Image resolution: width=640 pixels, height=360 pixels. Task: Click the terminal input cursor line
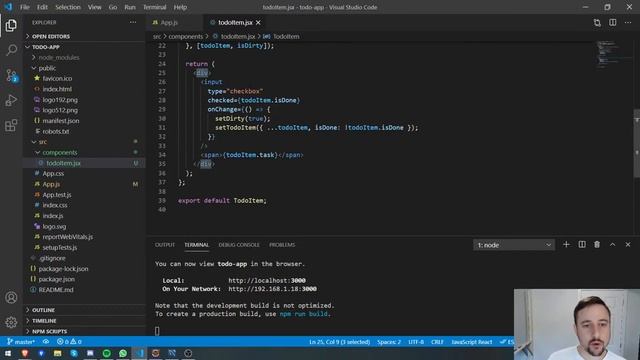click(x=157, y=331)
